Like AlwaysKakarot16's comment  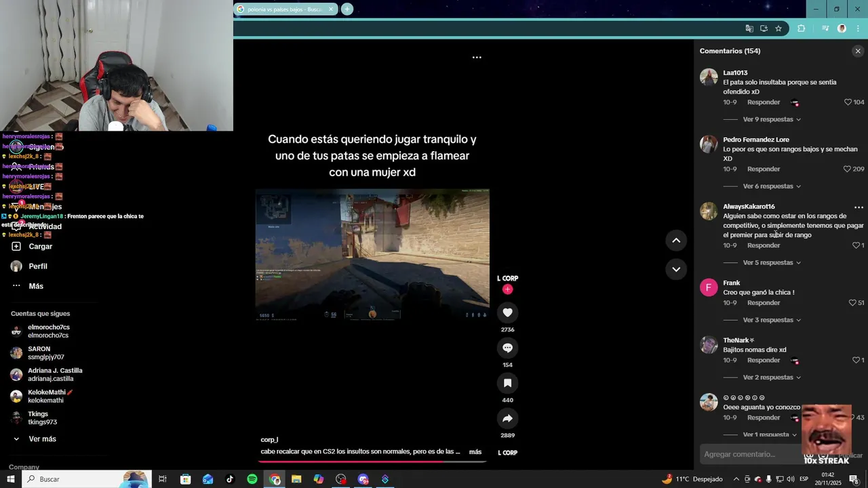[x=856, y=245]
